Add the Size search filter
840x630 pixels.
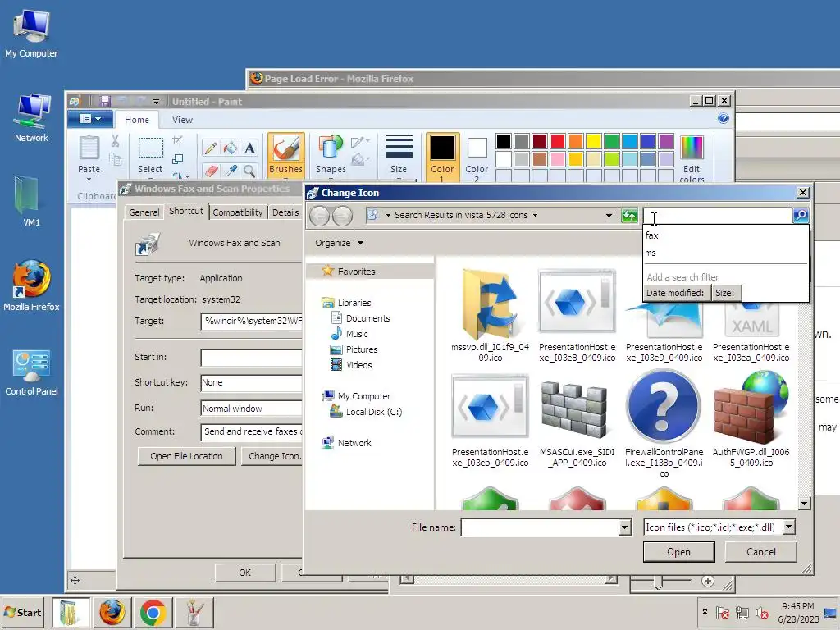[x=725, y=293]
